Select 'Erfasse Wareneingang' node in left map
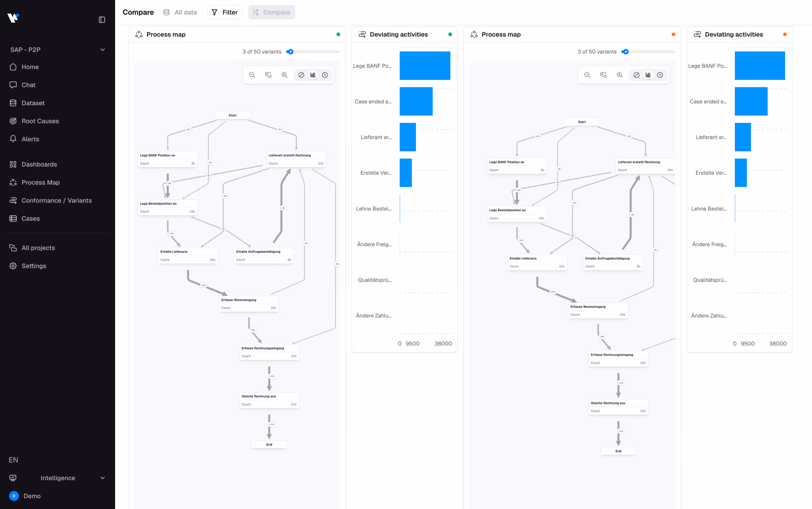The width and height of the screenshot is (812, 509). click(249, 304)
